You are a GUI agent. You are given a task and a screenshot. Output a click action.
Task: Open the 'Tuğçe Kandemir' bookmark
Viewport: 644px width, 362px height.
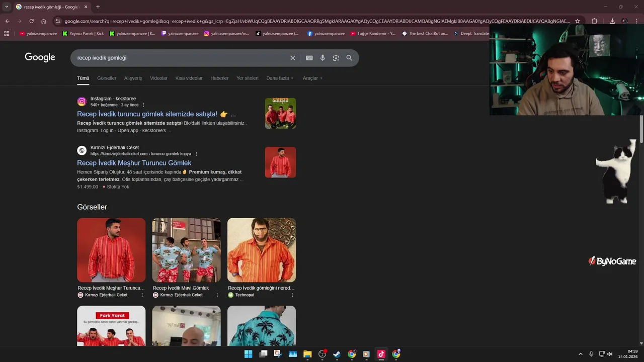pyautogui.click(x=373, y=34)
